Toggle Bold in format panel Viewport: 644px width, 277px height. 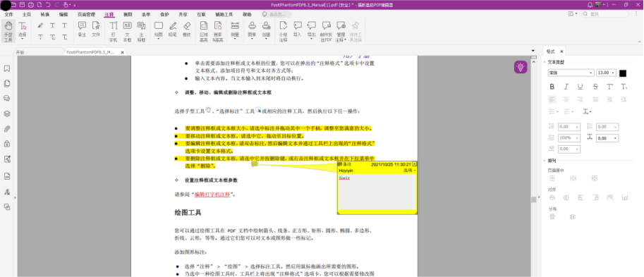[x=552, y=87]
